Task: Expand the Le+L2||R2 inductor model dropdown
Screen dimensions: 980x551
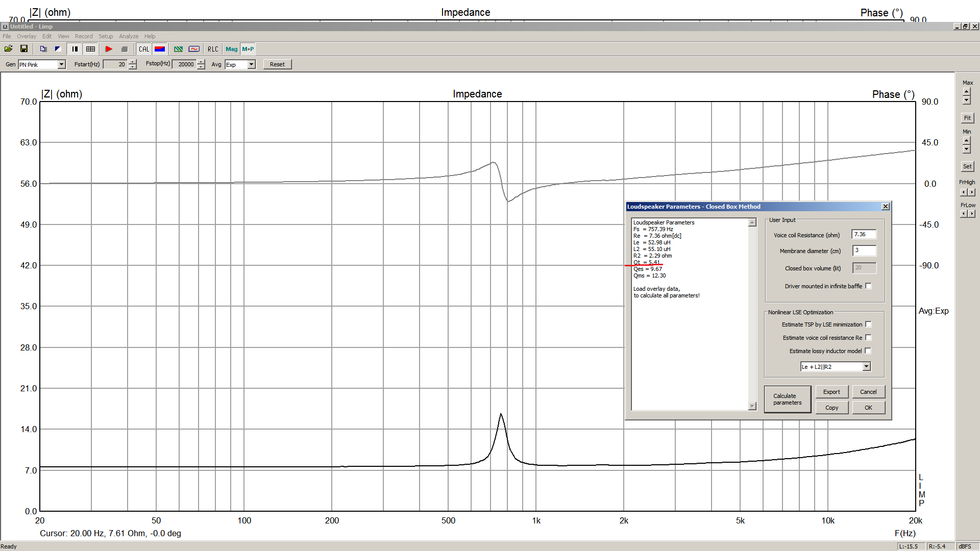Action: tap(866, 367)
